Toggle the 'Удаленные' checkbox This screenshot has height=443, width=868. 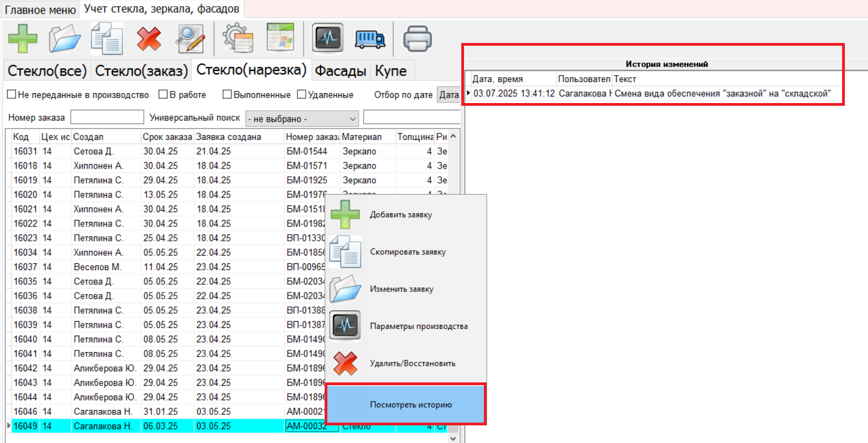click(301, 95)
